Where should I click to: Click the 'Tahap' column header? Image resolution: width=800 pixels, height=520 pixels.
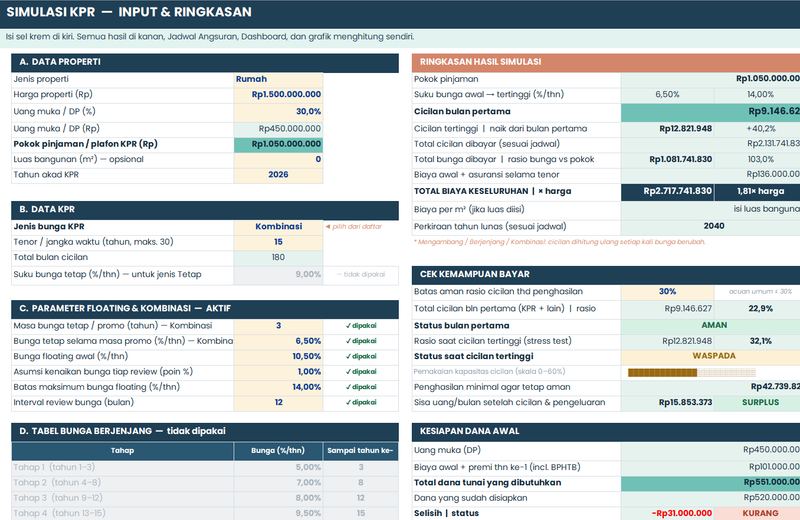click(122, 451)
